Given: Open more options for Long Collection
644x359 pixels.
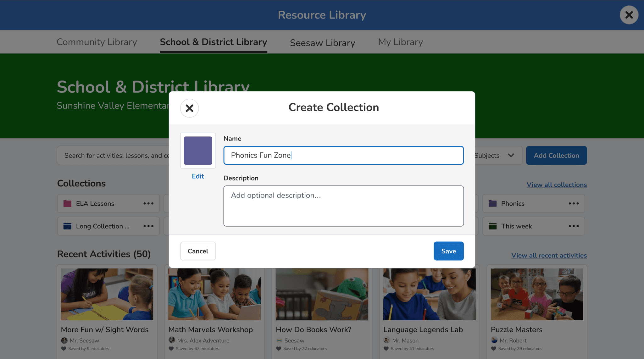Looking at the screenshot, I should [148, 226].
